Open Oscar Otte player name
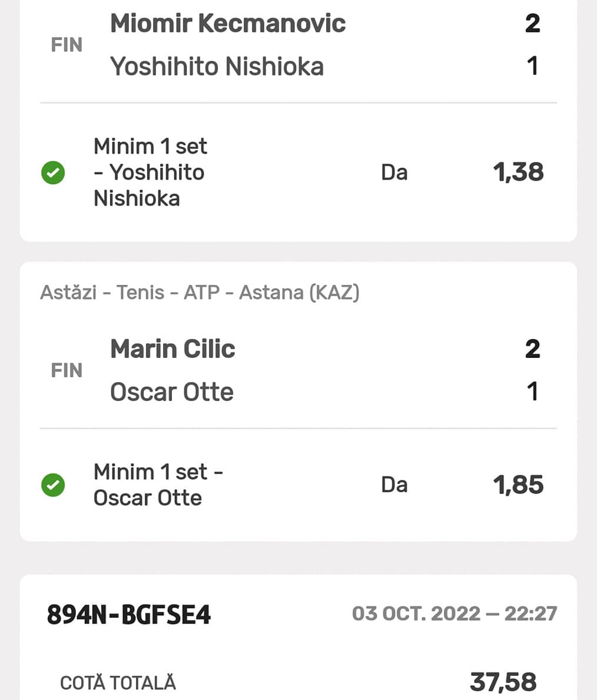This screenshot has height=700, width=597. (x=171, y=392)
